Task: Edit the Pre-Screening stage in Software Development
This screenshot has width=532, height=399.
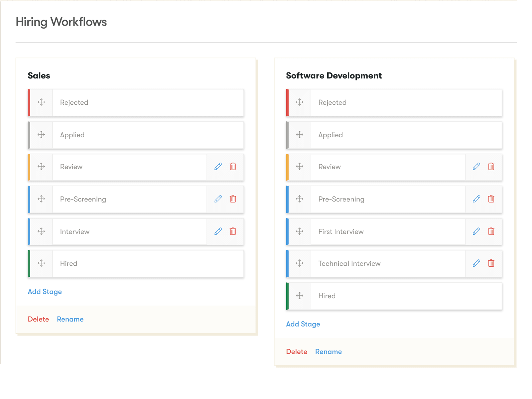Action: (476, 199)
